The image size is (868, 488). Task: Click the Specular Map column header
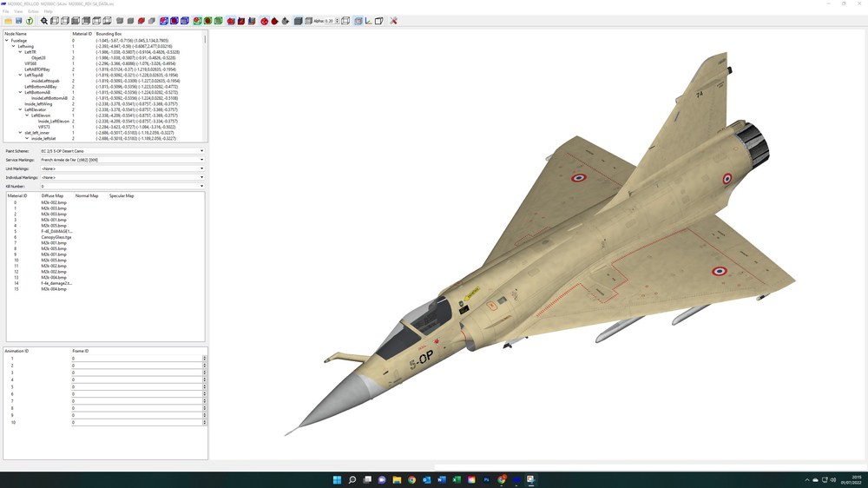(122, 196)
